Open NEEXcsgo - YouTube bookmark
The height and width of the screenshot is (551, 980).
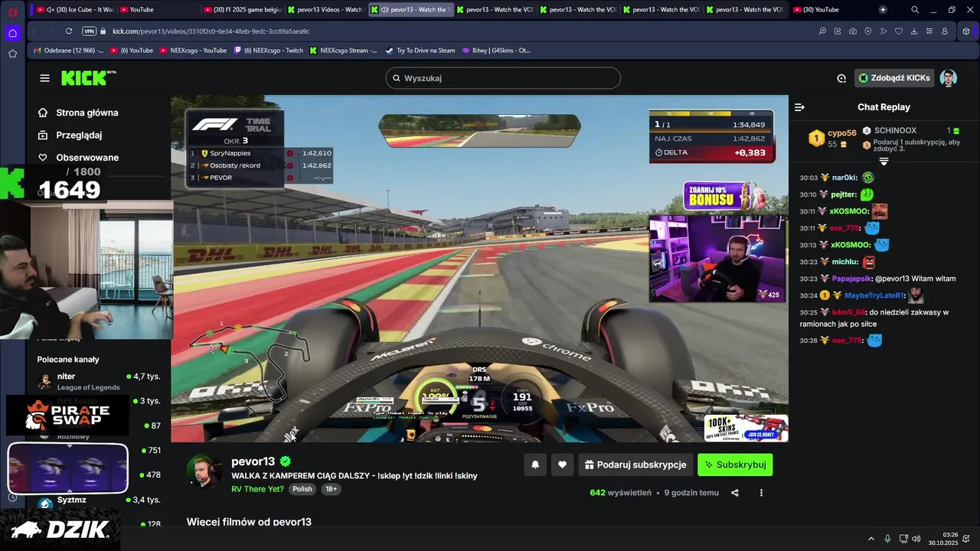192,51
